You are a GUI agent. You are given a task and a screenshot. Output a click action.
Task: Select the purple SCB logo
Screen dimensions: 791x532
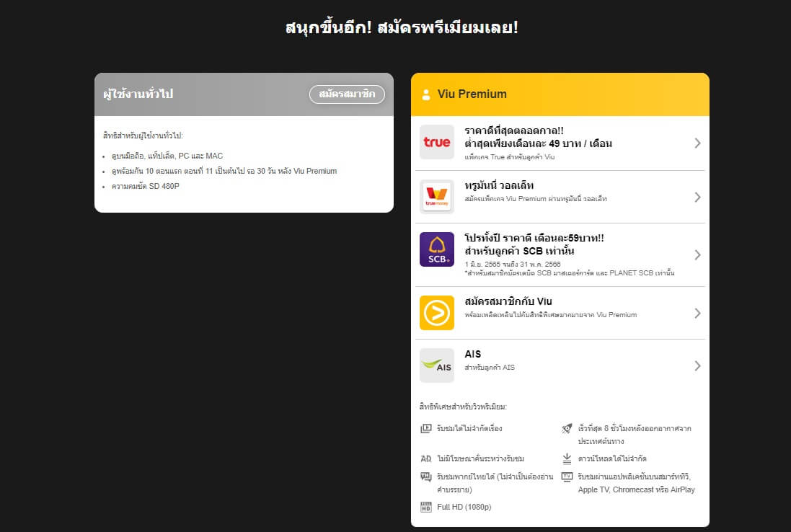(436, 249)
